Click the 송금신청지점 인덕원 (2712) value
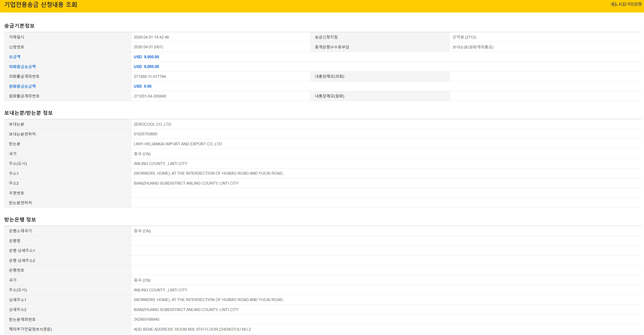This screenshot has height=335, width=644. tap(464, 37)
